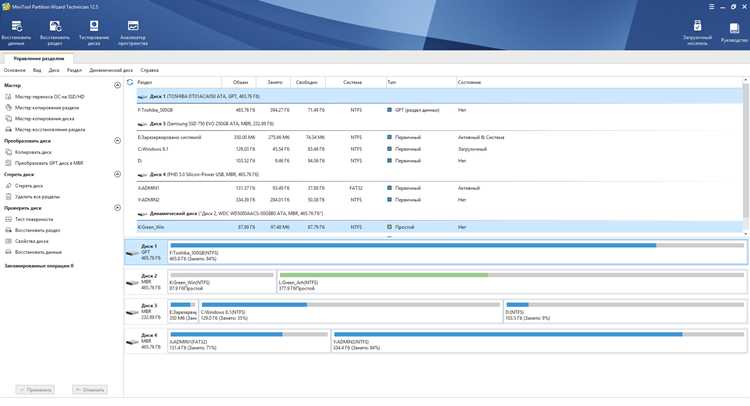Sort by the Объем column header

(x=239, y=82)
